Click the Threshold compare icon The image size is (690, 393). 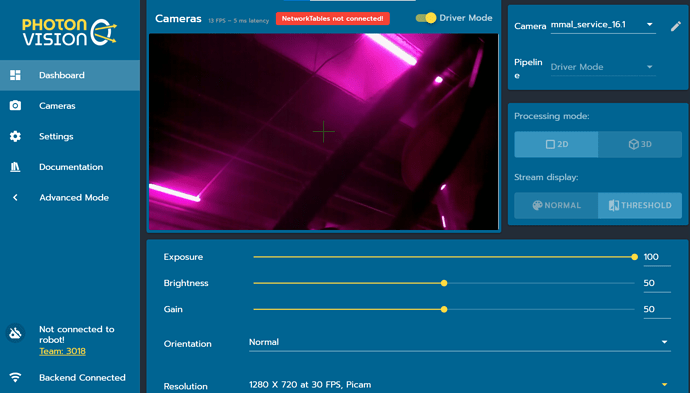[x=613, y=206]
